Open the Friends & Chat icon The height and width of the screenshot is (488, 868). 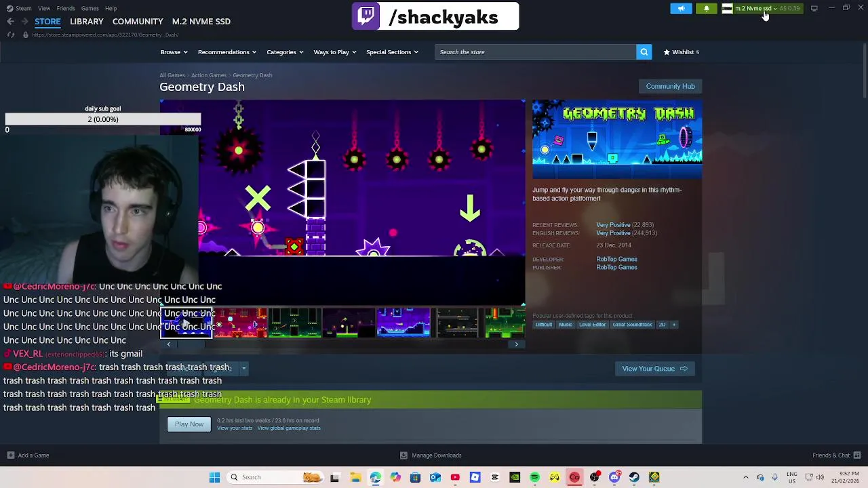pyautogui.click(x=857, y=455)
